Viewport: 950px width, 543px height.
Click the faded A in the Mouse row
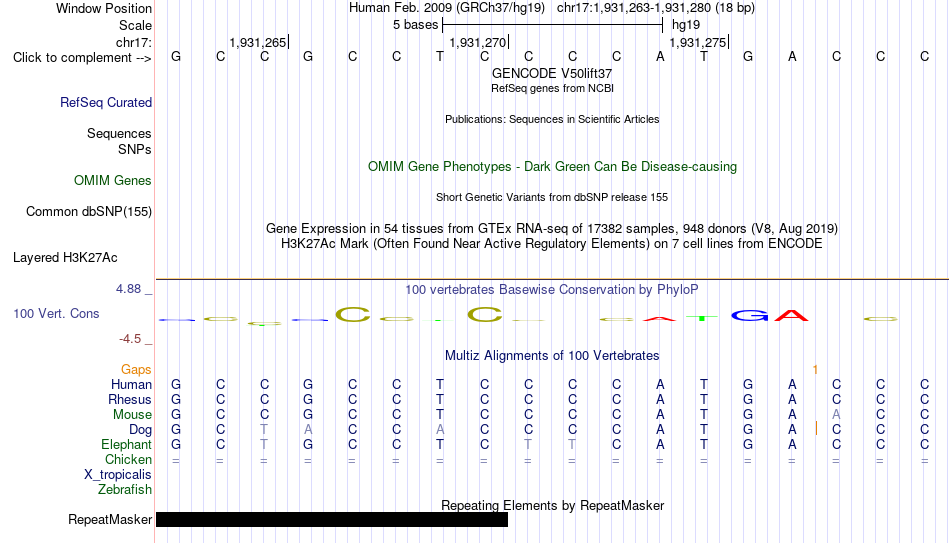click(836, 415)
